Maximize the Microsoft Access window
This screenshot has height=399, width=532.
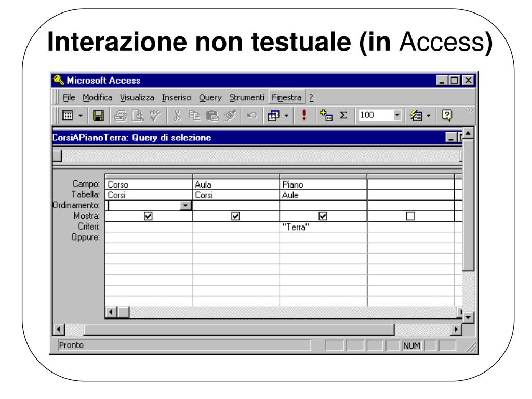coord(455,81)
